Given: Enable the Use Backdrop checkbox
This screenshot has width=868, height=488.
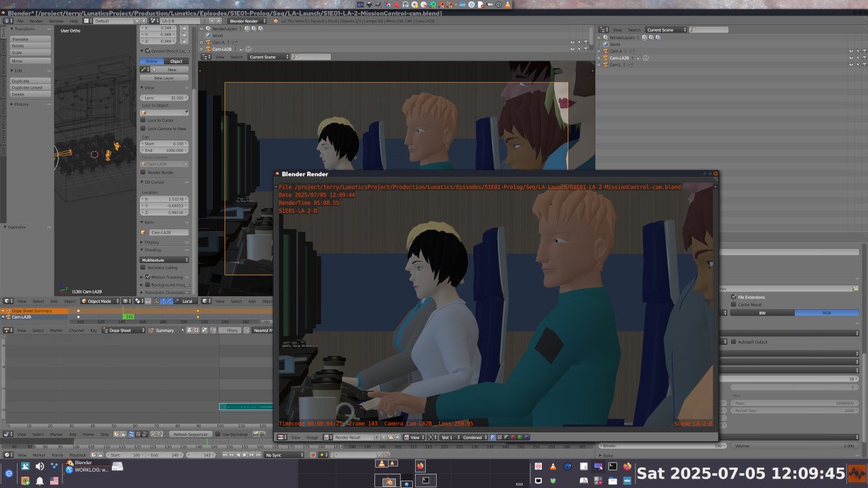Looking at the screenshot, I should (x=218, y=434).
